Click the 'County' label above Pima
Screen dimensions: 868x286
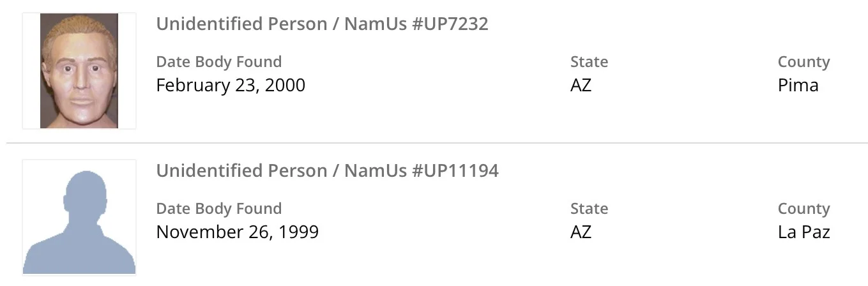click(x=803, y=62)
